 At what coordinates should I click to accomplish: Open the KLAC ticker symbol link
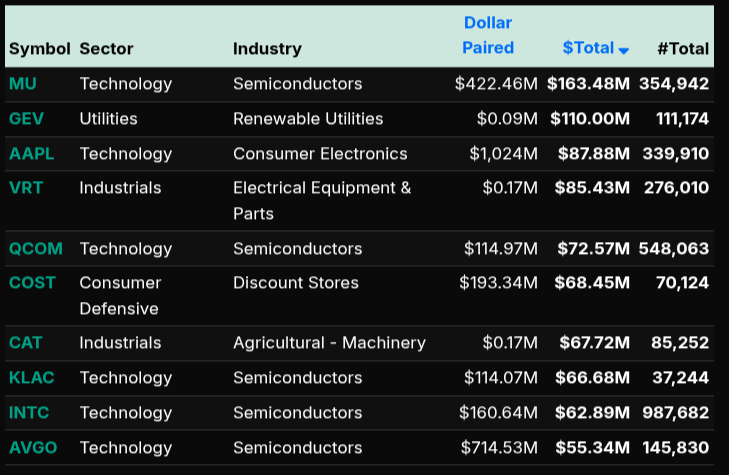tap(31, 378)
